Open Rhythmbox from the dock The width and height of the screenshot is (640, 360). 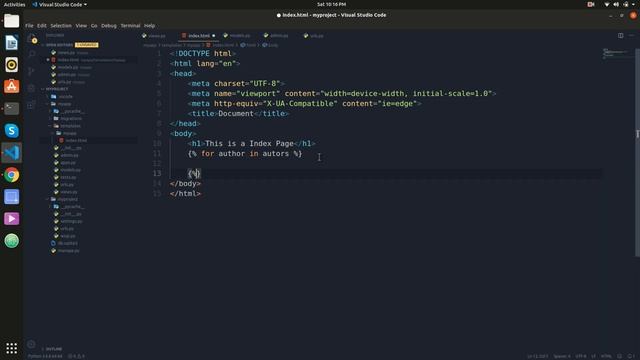click(11, 64)
